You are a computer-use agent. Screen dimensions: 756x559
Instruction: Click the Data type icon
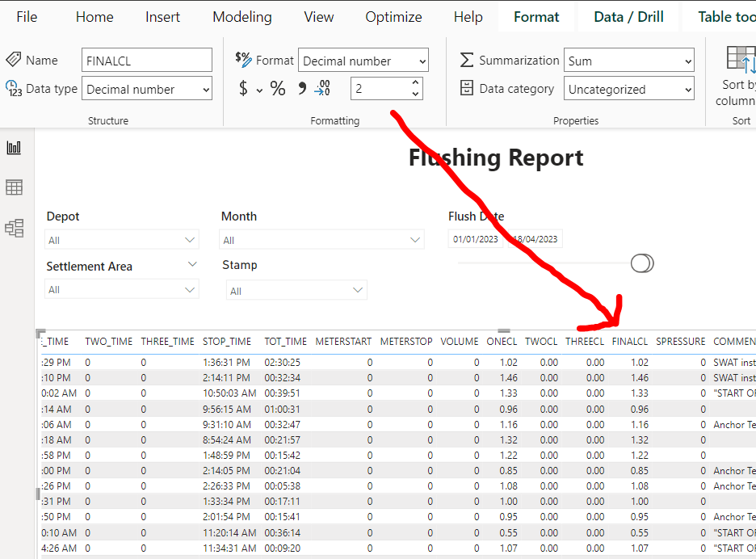pyautogui.click(x=14, y=89)
